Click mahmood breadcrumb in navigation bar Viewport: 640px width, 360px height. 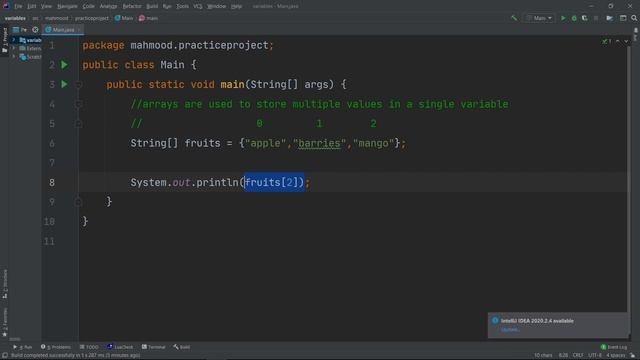tap(57, 18)
